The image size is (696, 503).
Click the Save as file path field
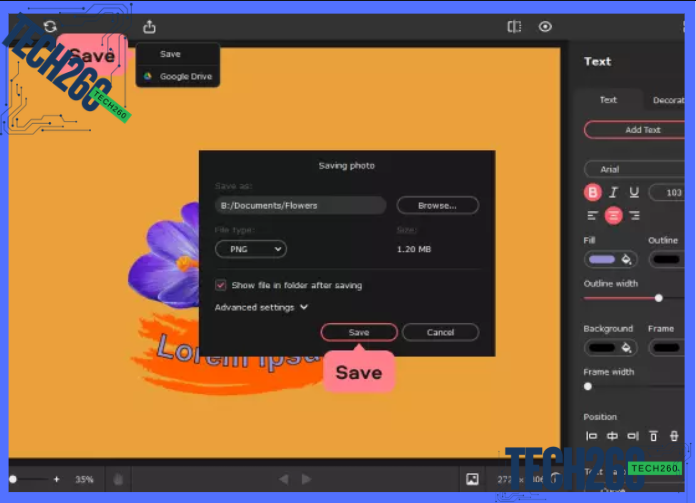[300, 205]
